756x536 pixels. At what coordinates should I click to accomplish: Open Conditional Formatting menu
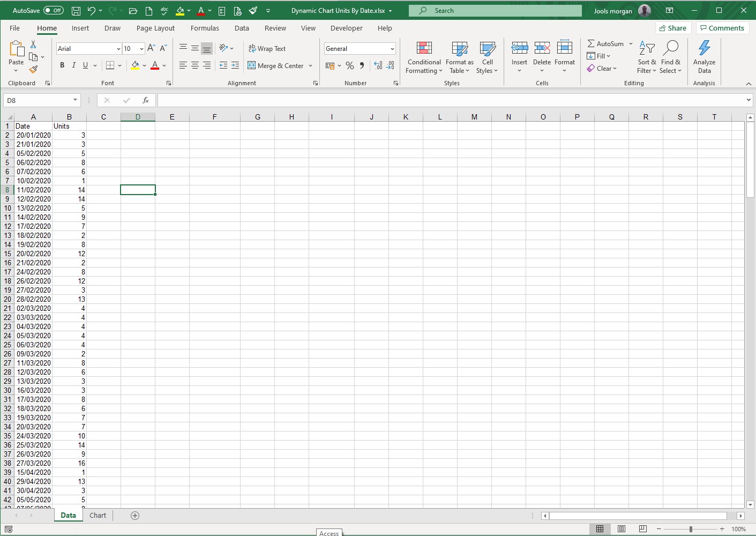pos(424,58)
